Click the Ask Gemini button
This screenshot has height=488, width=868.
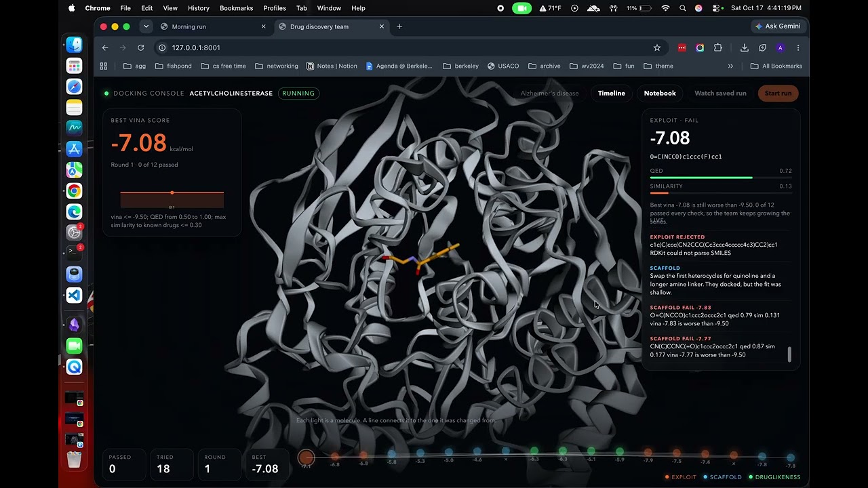tap(777, 26)
